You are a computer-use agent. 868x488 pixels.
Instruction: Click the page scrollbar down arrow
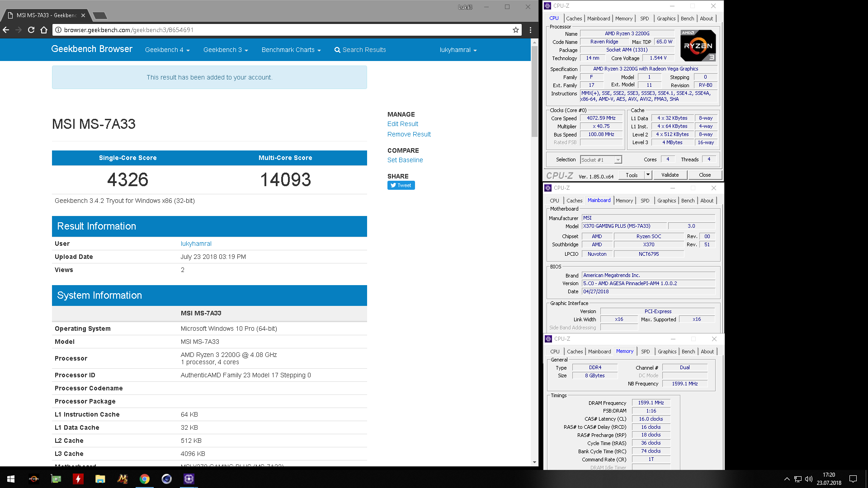point(534,462)
